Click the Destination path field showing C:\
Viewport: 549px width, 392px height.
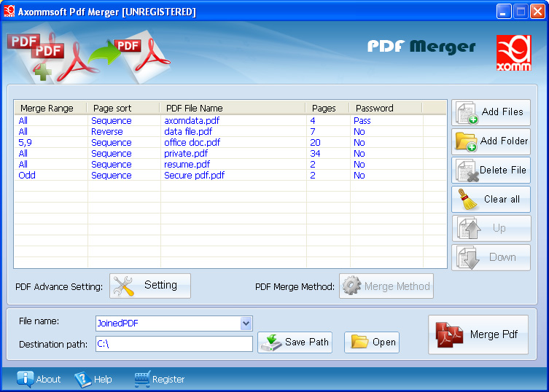coord(174,344)
